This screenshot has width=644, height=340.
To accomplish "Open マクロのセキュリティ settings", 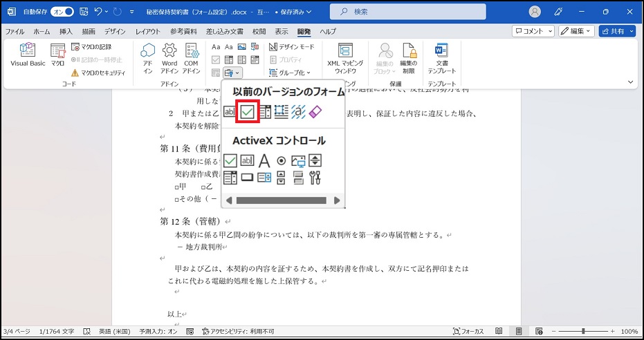I will tap(98, 73).
